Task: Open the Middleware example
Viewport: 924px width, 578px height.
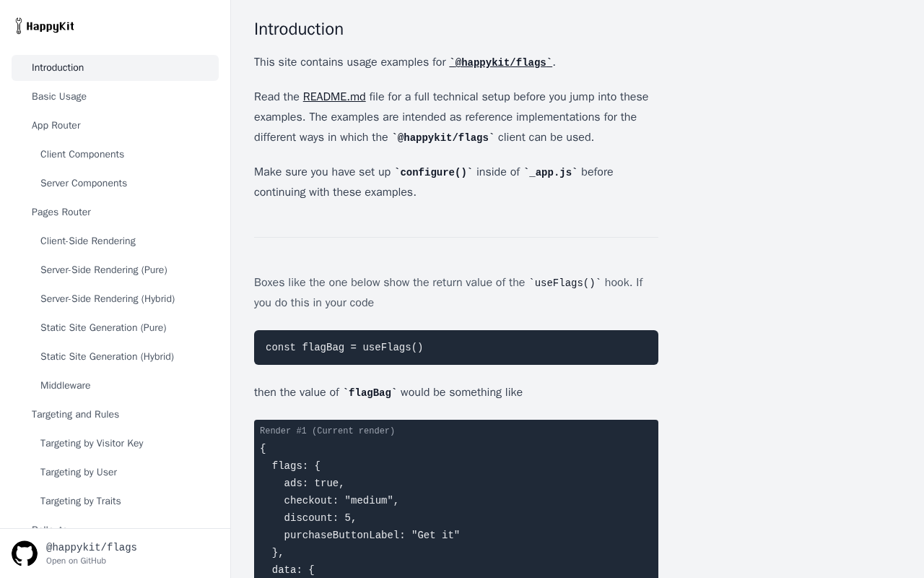Action: tap(66, 386)
